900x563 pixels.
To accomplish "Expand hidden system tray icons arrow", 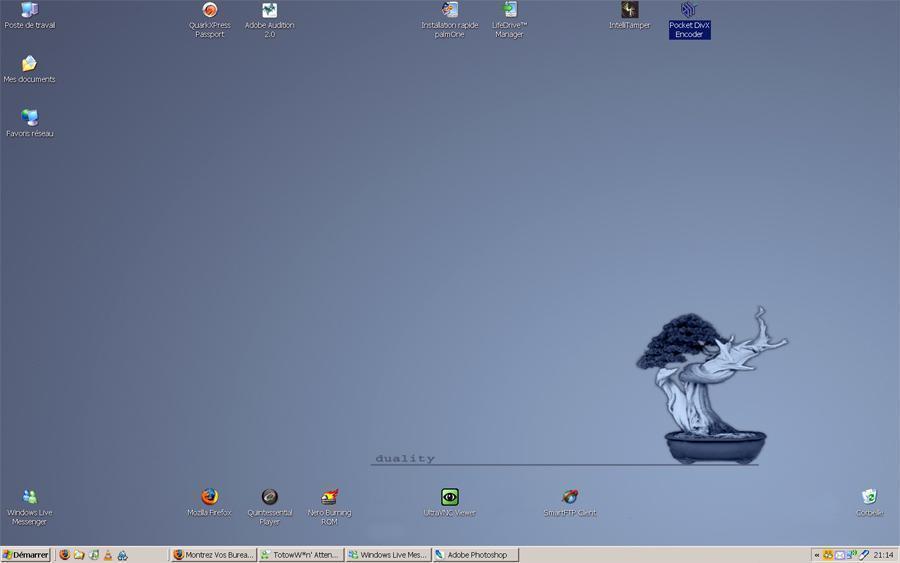I will [x=816, y=555].
